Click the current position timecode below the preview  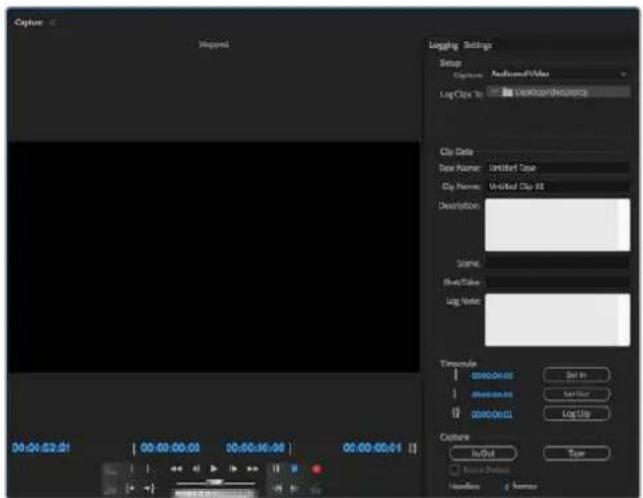[x=41, y=447]
